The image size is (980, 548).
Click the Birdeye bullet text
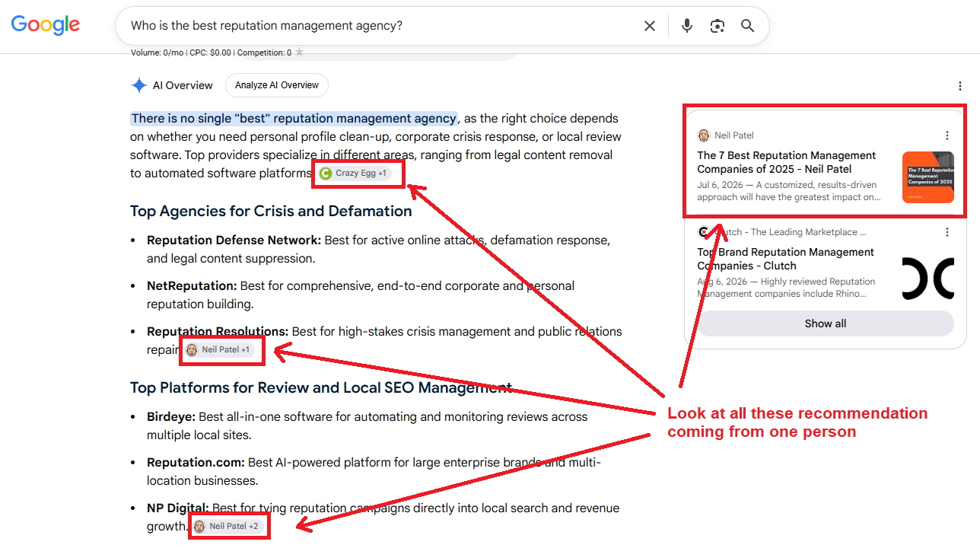[x=367, y=426]
